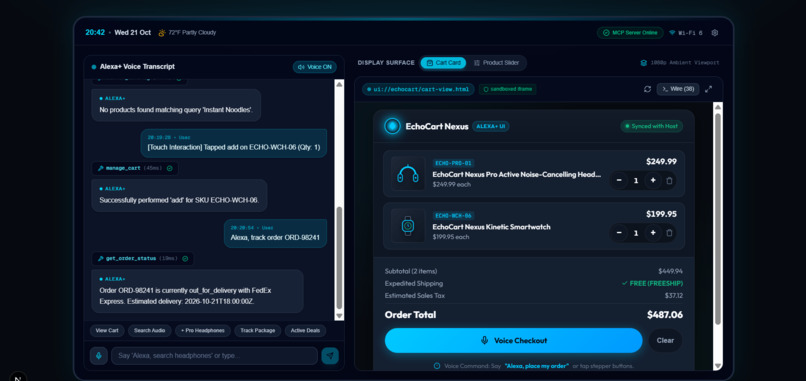Image resolution: width=806 pixels, height=381 pixels.
Task: Click the 'Alexa, track order ORD-98241' message
Action: click(x=276, y=233)
